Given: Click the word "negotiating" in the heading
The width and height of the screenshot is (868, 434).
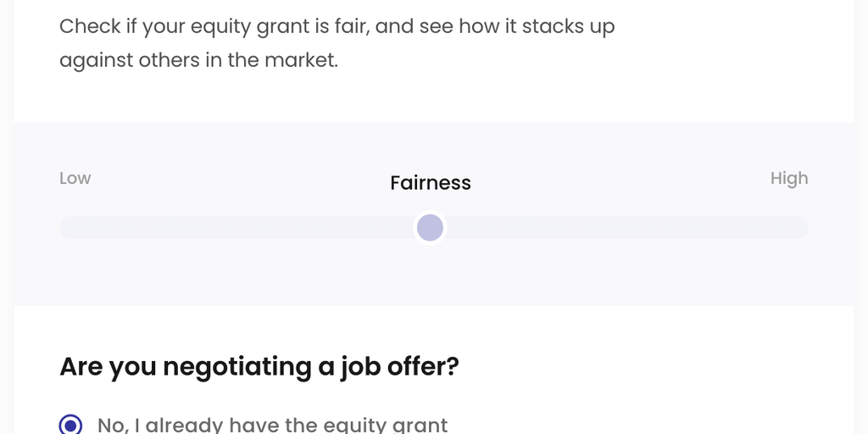Looking at the screenshot, I should click(225, 366).
